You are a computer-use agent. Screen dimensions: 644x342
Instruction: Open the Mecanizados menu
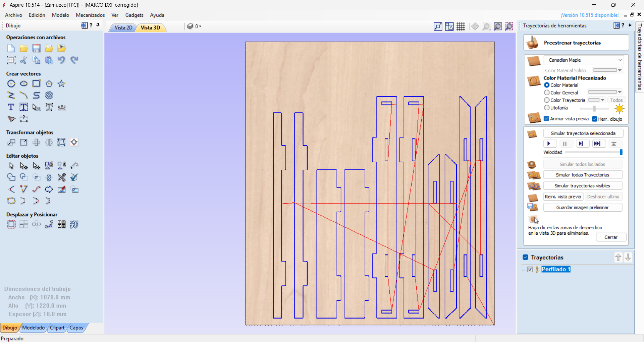coord(90,15)
